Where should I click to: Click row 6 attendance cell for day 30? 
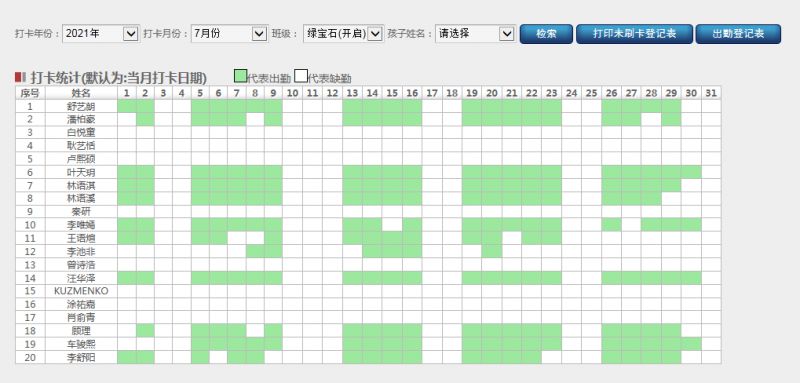tap(691, 172)
